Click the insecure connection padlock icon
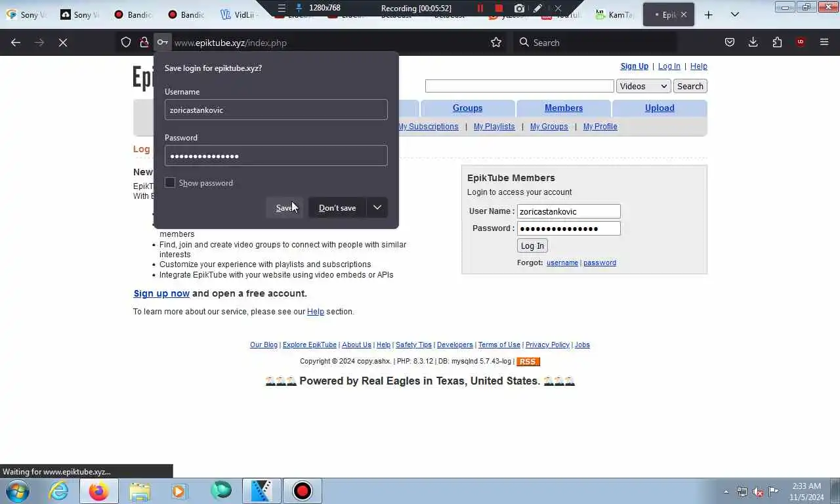 [x=144, y=43]
